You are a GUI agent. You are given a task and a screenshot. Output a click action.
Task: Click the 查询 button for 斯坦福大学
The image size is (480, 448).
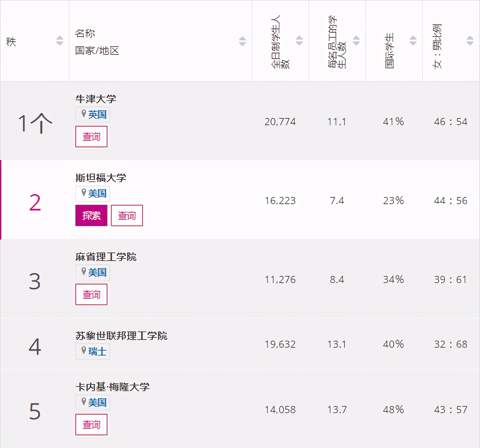[x=127, y=215]
